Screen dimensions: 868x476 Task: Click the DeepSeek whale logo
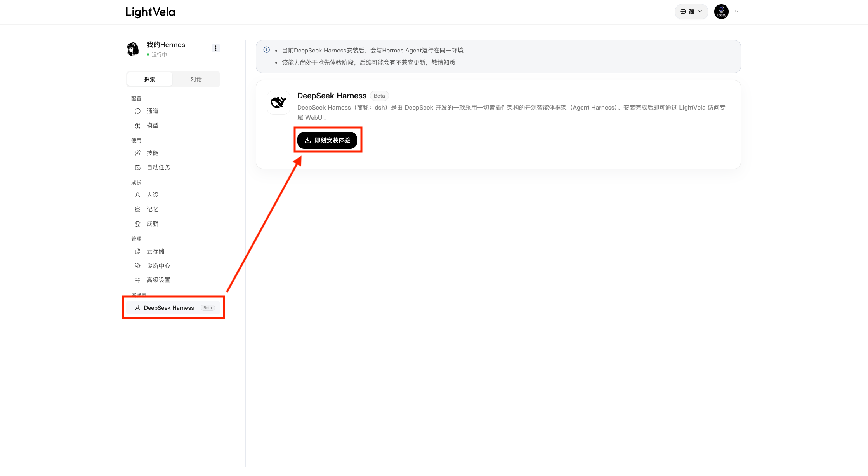(x=278, y=103)
